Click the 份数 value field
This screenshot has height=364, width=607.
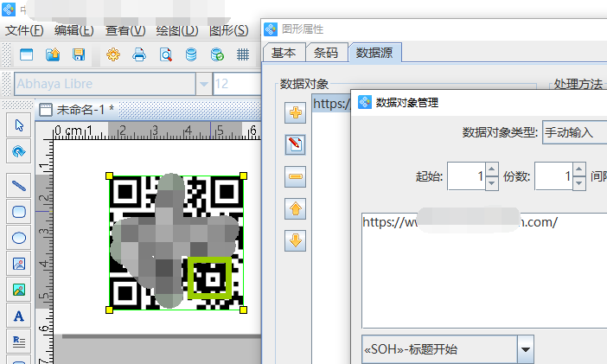[x=553, y=176]
